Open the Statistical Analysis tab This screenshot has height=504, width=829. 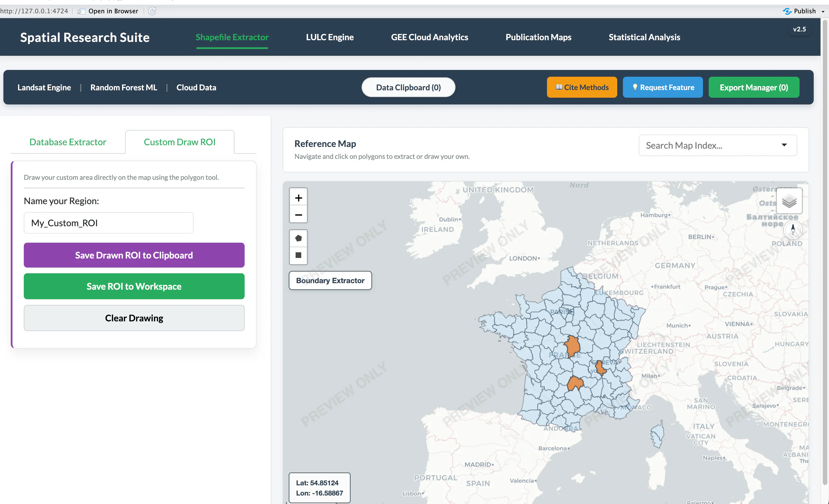(x=644, y=37)
